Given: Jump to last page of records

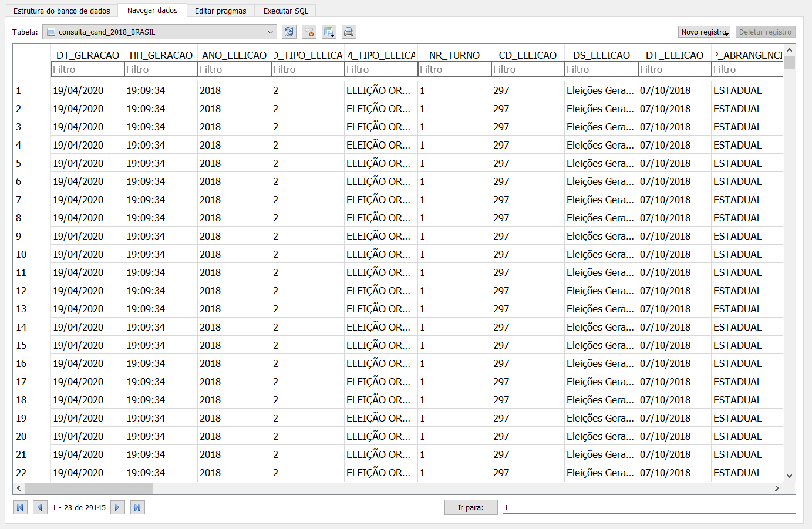Looking at the screenshot, I should pyautogui.click(x=137, y=507).
